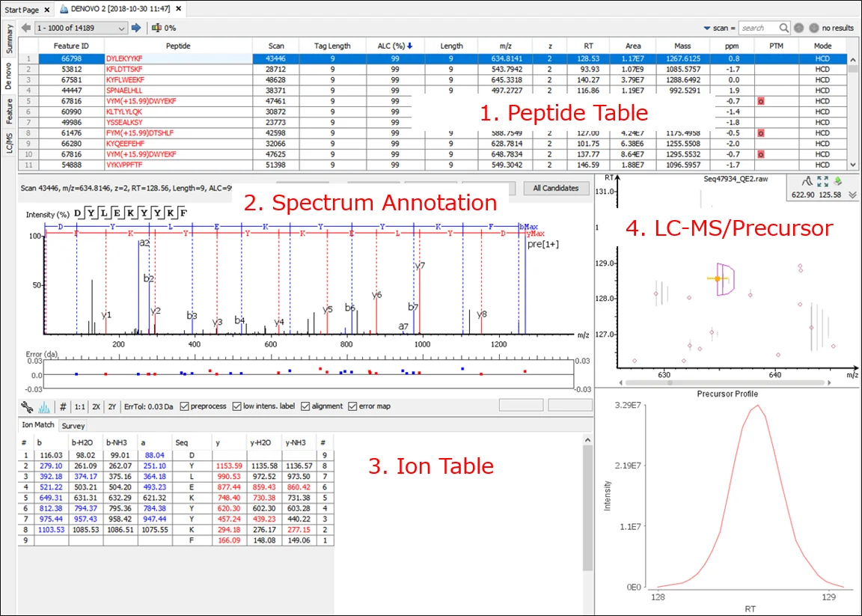The image size is (862, 616).
Task: Uncheck the low intens. label checkbox
Action: [x=237, y=406]
